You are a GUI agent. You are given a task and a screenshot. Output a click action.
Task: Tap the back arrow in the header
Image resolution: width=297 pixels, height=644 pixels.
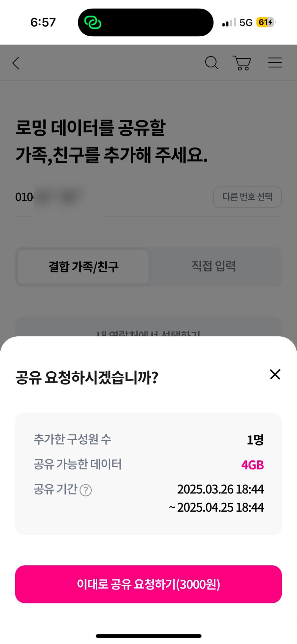(x=16, y=63)
